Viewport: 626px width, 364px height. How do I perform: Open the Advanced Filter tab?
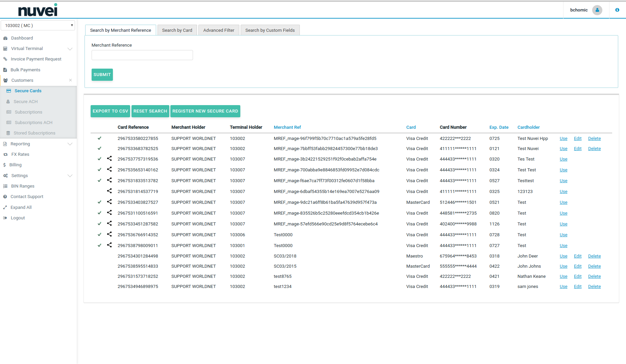219,30
